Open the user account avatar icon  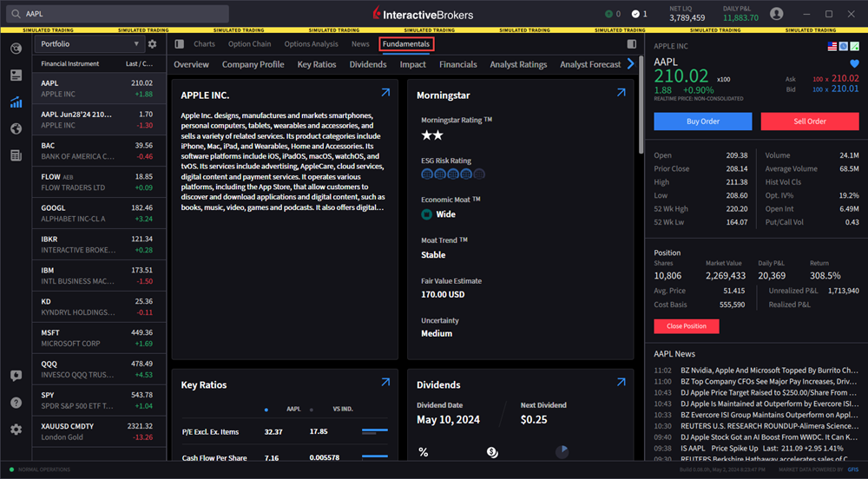point(777,14)
